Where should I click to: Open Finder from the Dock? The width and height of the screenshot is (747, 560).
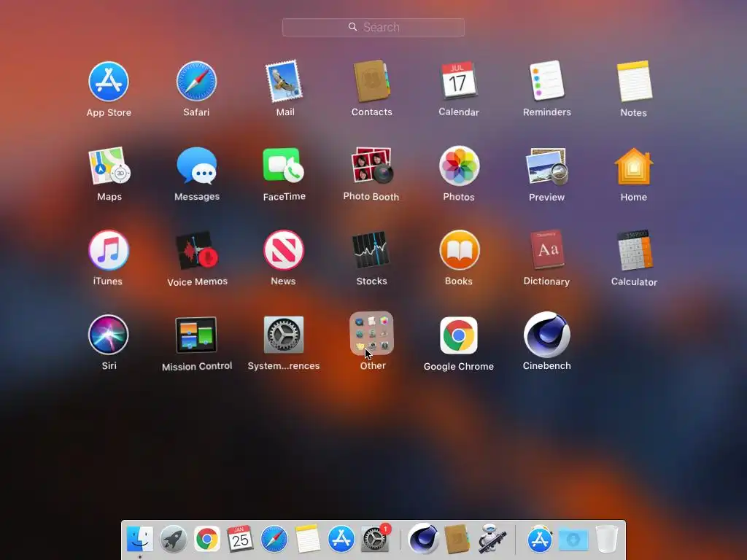pos(140,539)
